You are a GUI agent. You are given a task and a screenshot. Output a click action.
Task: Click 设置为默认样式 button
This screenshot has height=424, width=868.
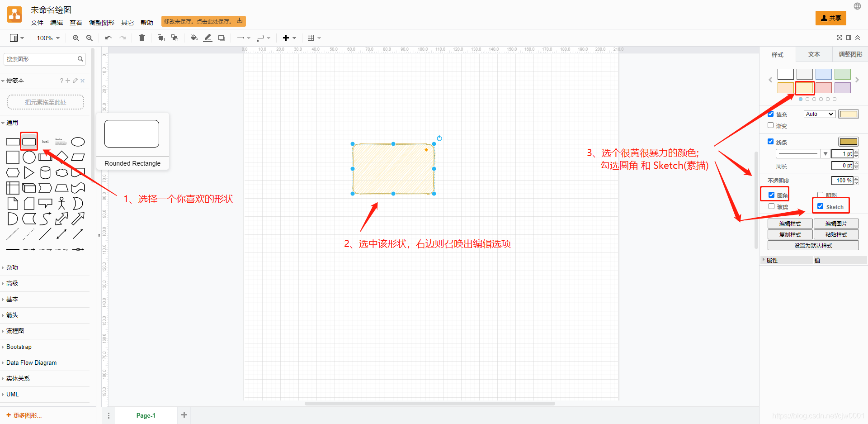click(813, 245)
